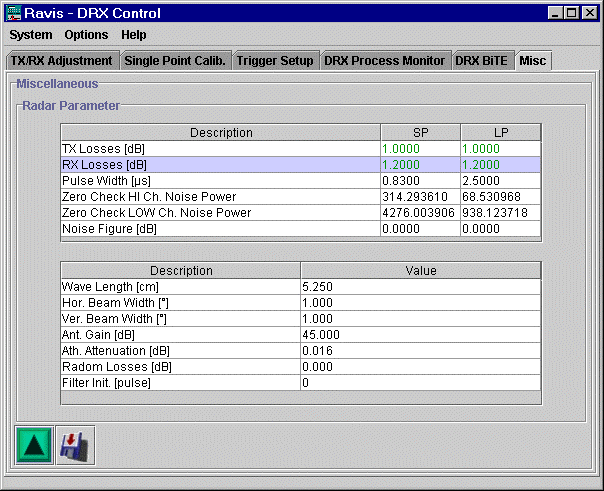Click the Hor. Beam Width value 1.000
This screenshot has width=604, height=491.
pos(421,303)
